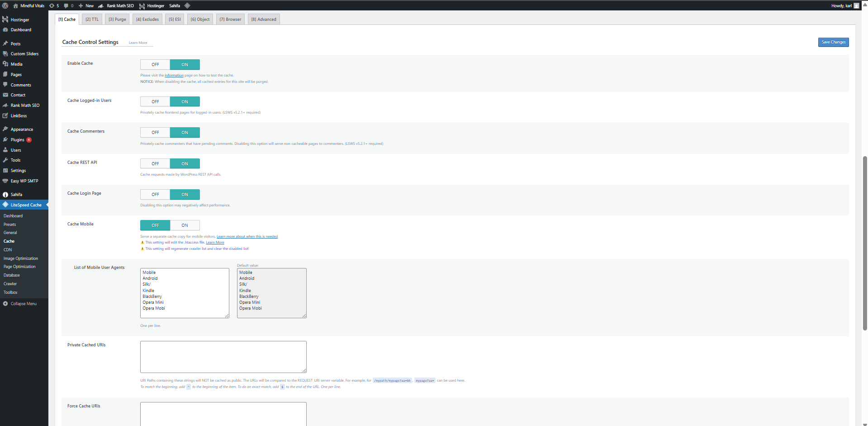
Task: Switch Cache Mobile to ON
Action: 185,225
